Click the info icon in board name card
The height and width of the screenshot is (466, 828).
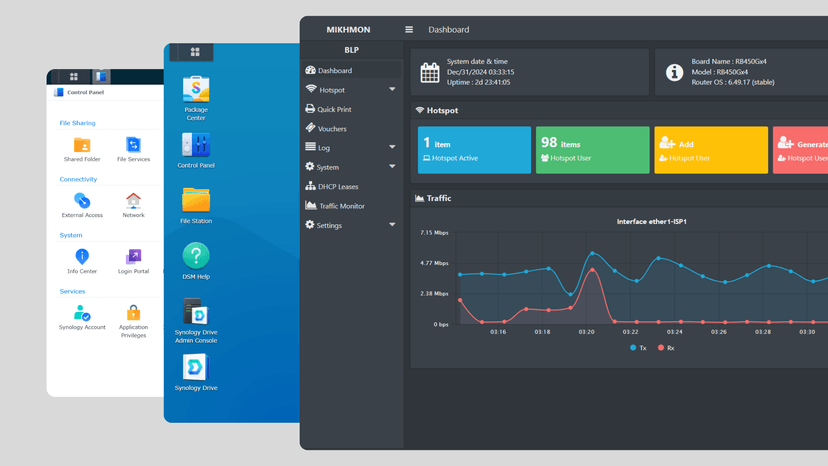(x=674, y=72)
